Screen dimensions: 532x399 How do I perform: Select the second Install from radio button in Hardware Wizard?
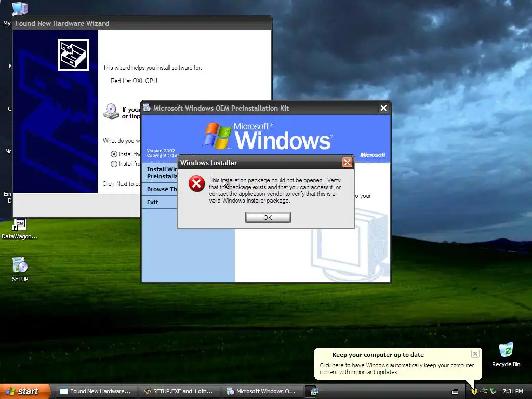pos(114,164)
